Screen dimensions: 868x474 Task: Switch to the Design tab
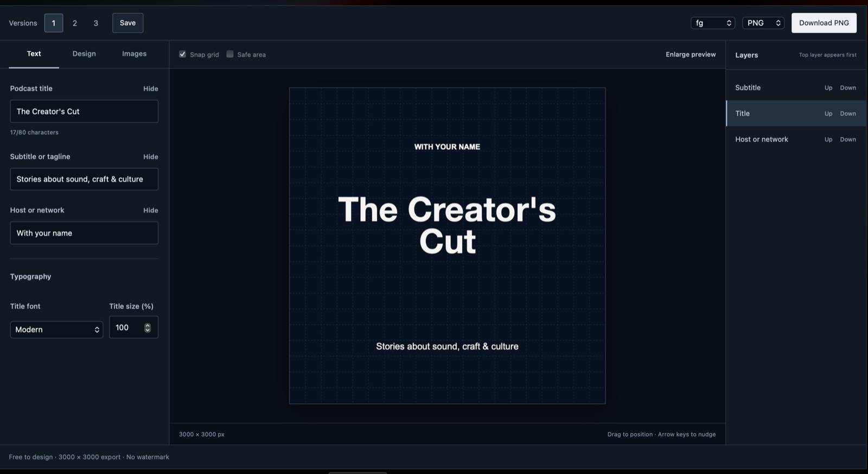(x=84, y=54)
